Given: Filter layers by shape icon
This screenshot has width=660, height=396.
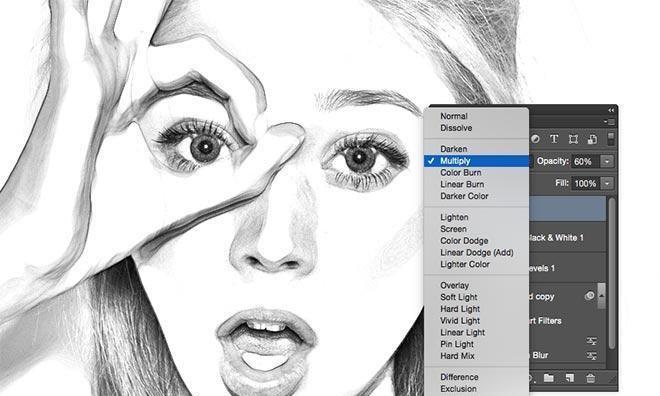Looking at the screenshot, I should 573,139.
